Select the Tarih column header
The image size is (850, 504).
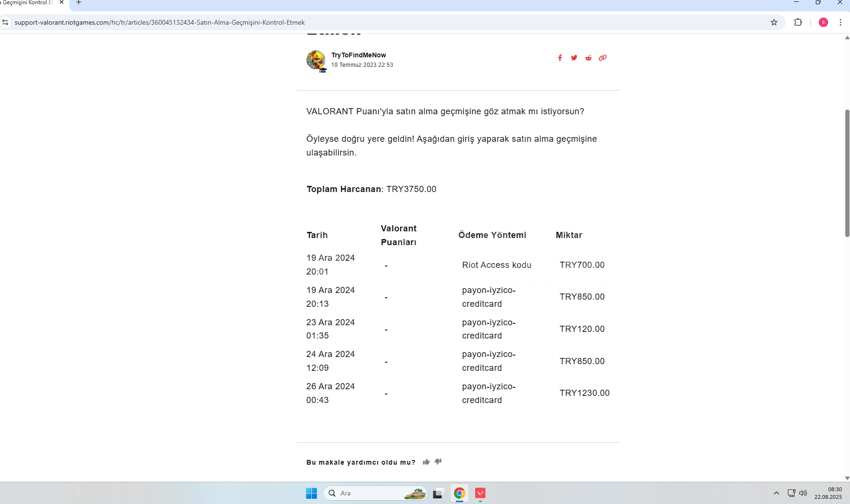[x=317, y=235]
